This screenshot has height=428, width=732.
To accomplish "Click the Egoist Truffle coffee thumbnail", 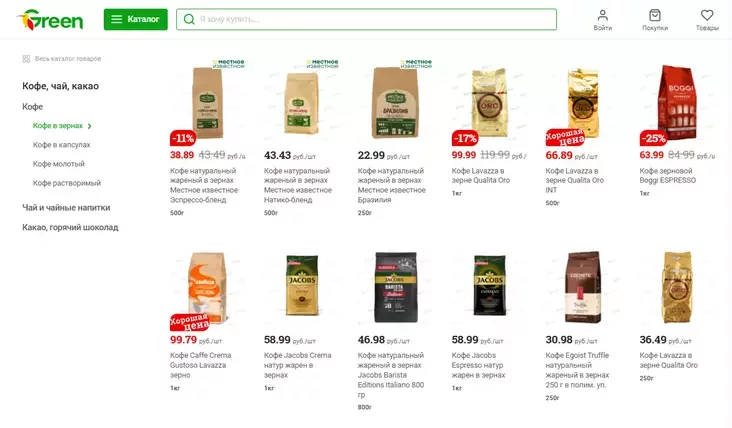I will (x=583, y=287).
